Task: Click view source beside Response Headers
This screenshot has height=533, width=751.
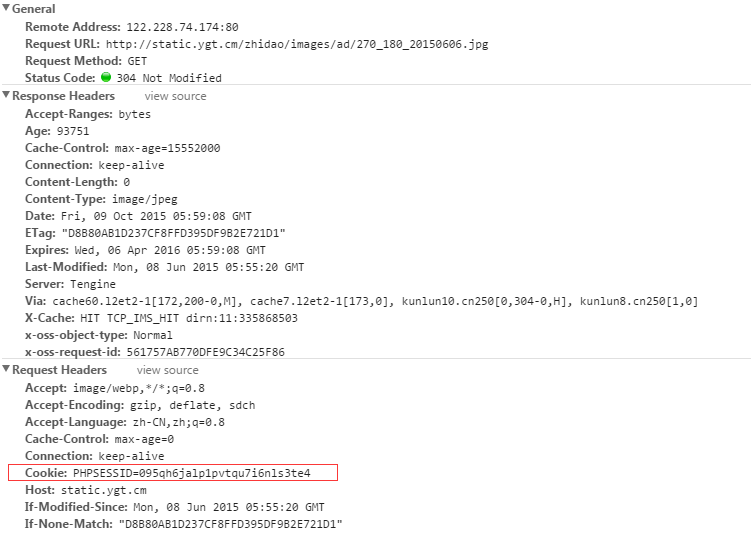Action: coord(175,96)
